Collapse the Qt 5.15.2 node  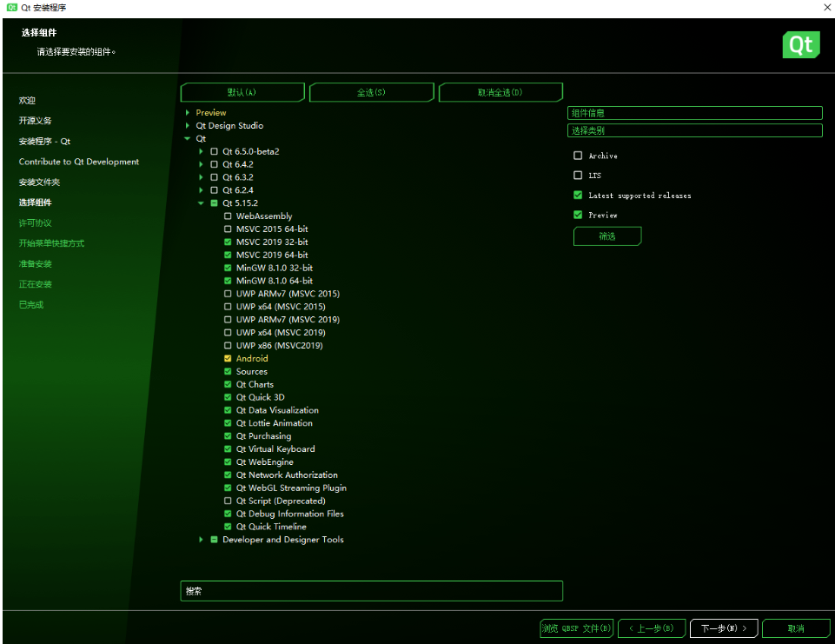point(201,203)
